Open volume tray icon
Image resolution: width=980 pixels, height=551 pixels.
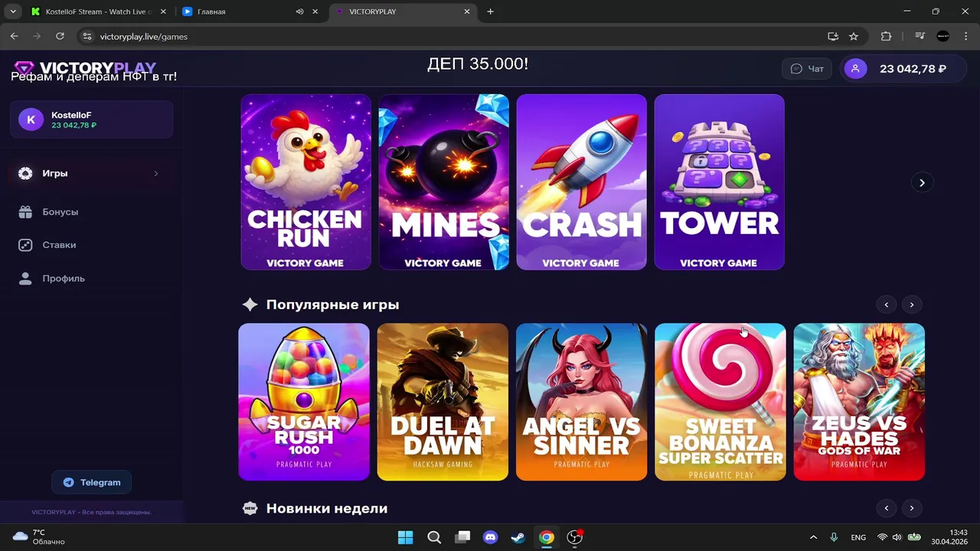pyautogui.click(x=897, y=537)
